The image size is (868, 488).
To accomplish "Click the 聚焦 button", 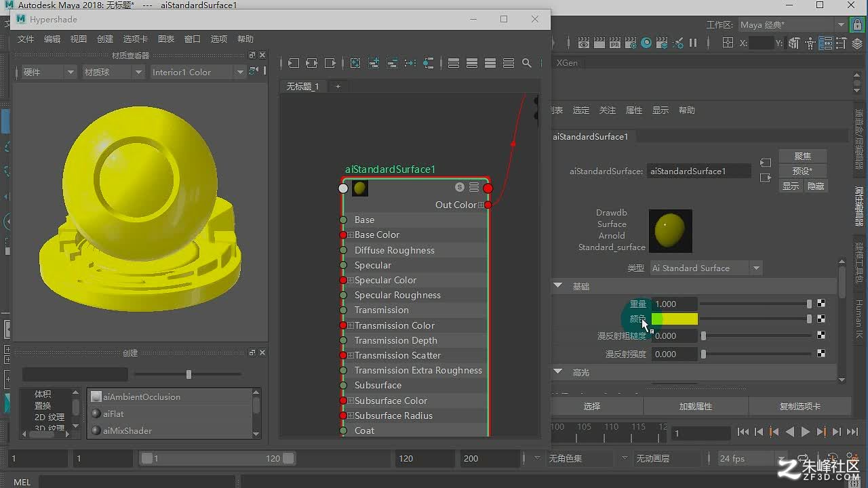I will coord(803,156).
